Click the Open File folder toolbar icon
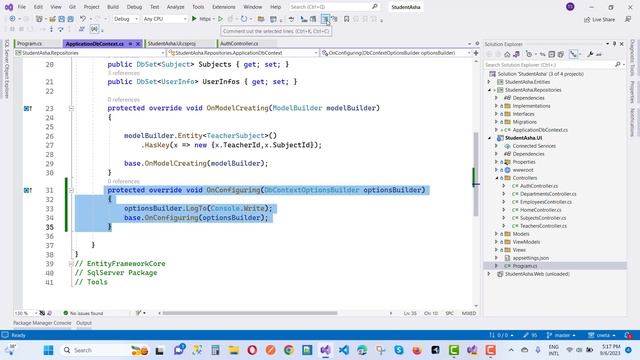 click(x=52, y=19)
